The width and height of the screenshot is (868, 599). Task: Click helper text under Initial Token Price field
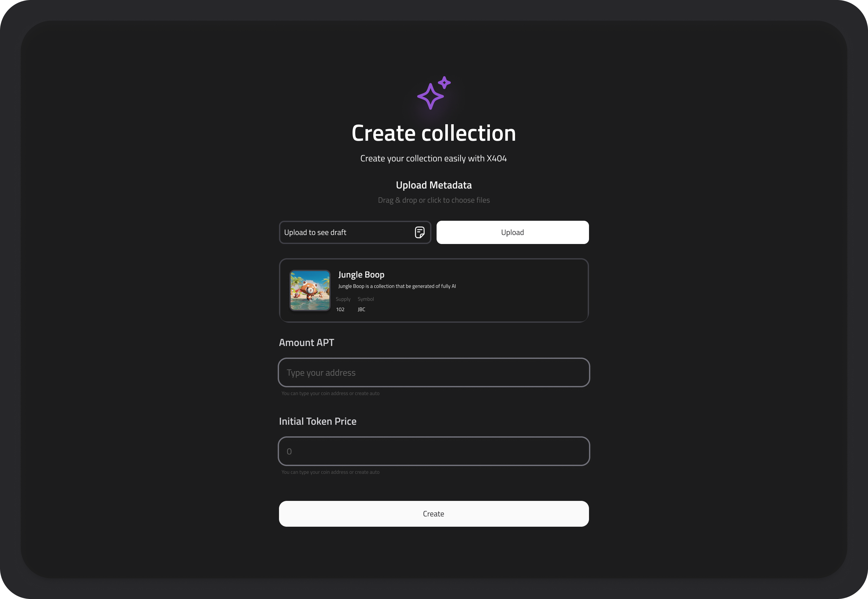[330, 472]
